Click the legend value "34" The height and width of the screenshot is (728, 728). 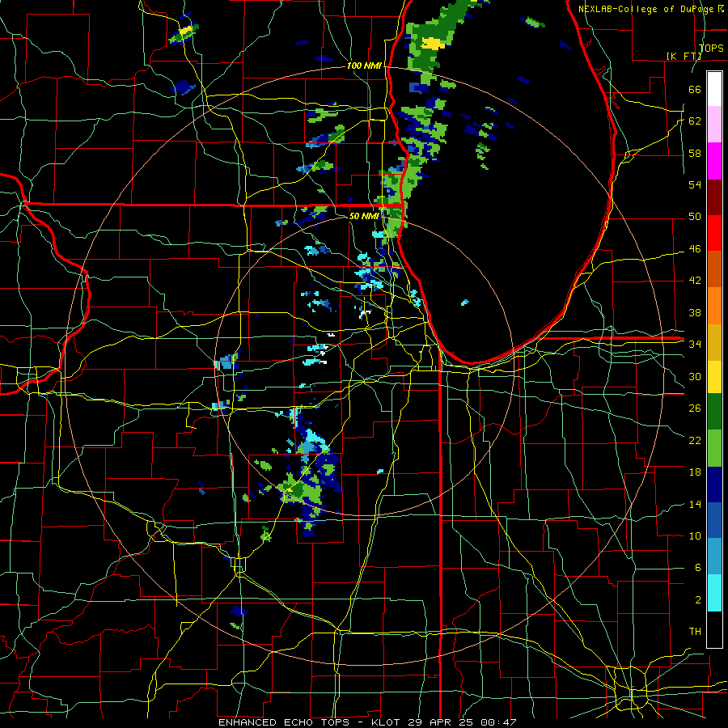coord(695,345)
